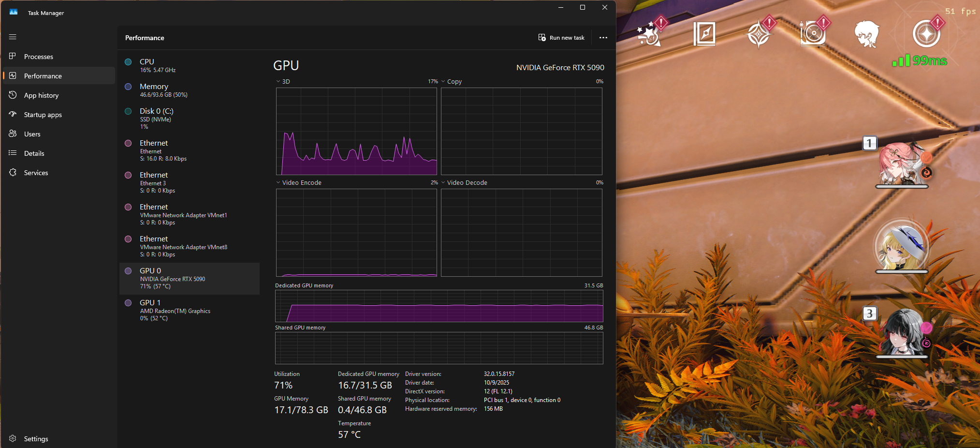The width and height of the screenshot is (980, 448).
Task: Open the Users page
Action: click(x=59, y=134)
